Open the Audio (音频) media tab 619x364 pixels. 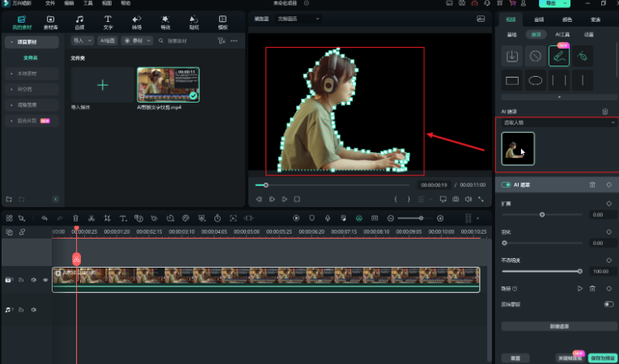79,21
